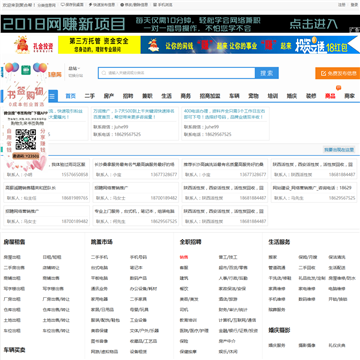Open the 婚庆服务 link
Viewport: 360px width, 360px height.
[x=277, y=345]
